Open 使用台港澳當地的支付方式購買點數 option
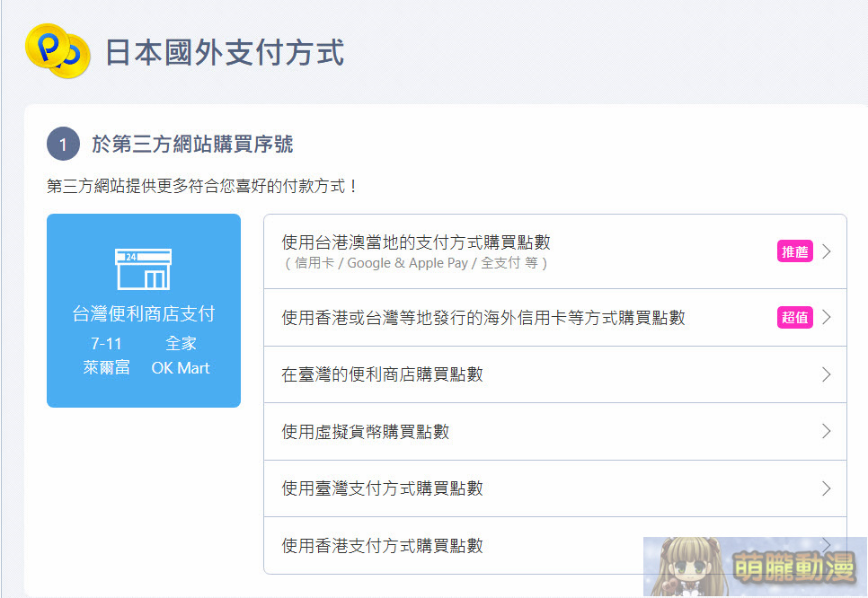The height and width of the screenshot is (598, 868). click(x=415, y=242)
